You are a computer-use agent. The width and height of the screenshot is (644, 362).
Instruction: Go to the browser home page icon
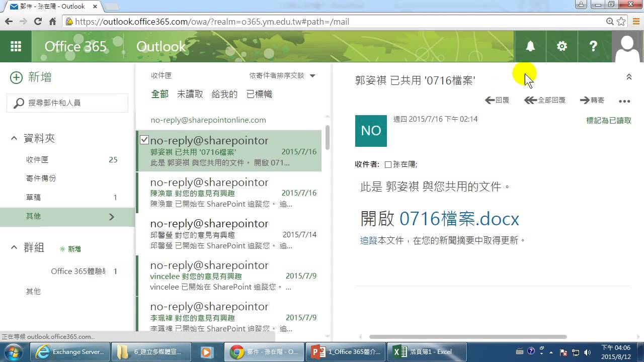coord(52,22)
